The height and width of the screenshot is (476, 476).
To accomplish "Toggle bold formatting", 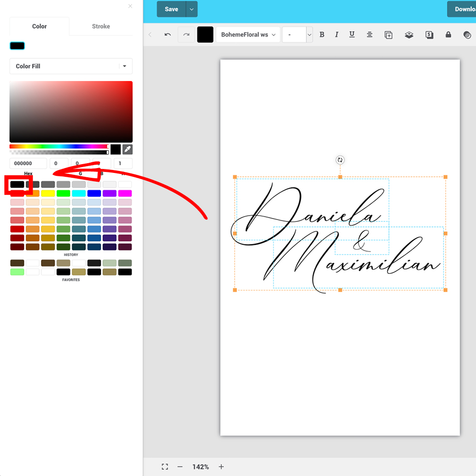I will tap(322, 35).
